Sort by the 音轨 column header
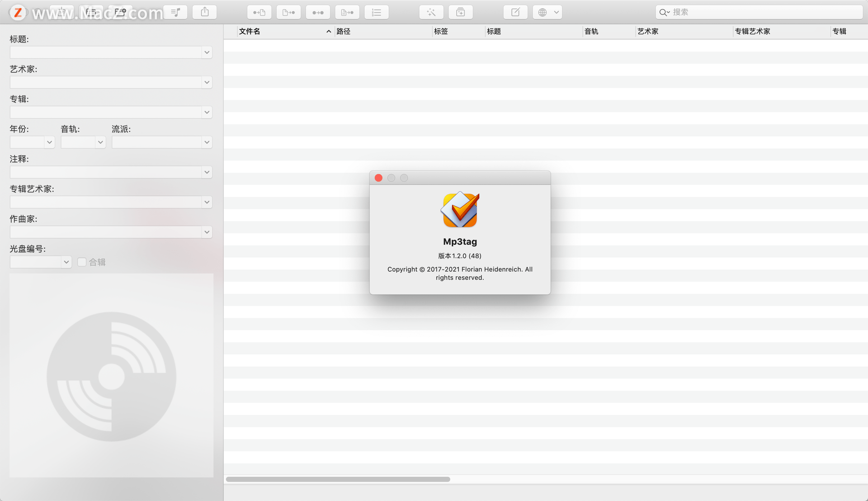Screen dimensions: 868x501 (x=609, y=31)
